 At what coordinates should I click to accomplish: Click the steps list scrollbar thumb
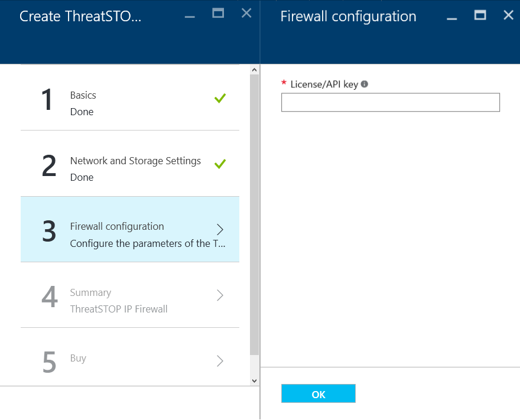click(x=254, y=215)
